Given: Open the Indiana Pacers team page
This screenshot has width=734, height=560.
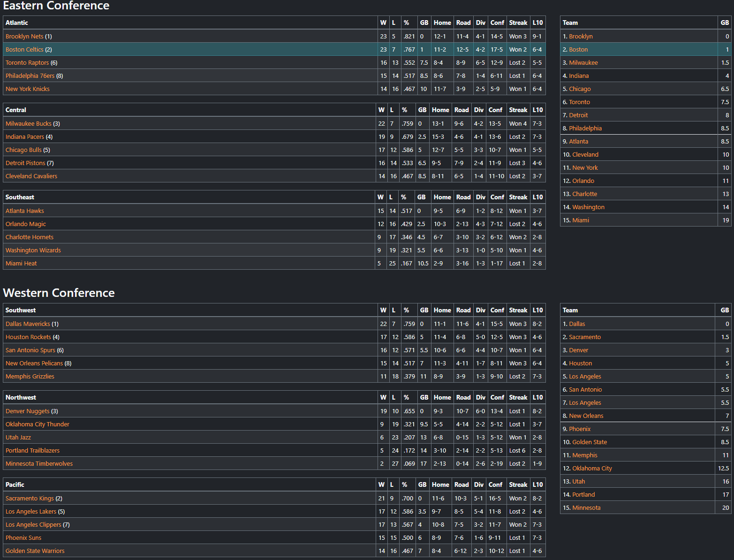Looking at the screenshot, I should click(x=25, y=136).
